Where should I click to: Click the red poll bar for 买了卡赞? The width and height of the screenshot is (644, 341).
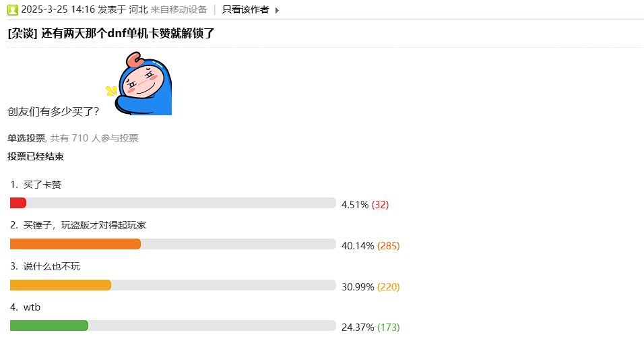18,203
